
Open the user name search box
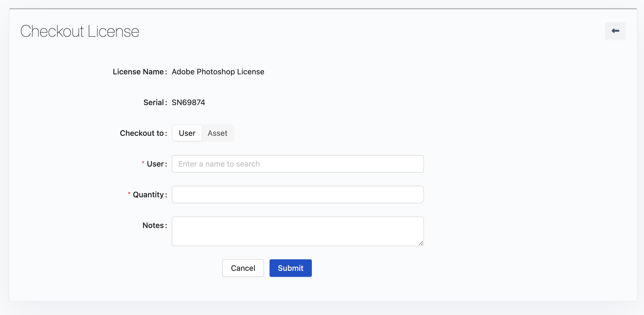298,164
